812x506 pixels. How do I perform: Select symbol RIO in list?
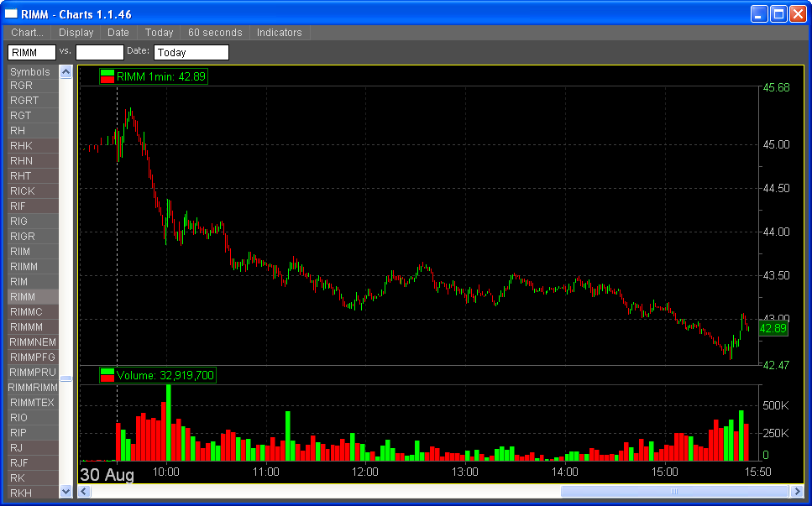(x=33, y=418)
